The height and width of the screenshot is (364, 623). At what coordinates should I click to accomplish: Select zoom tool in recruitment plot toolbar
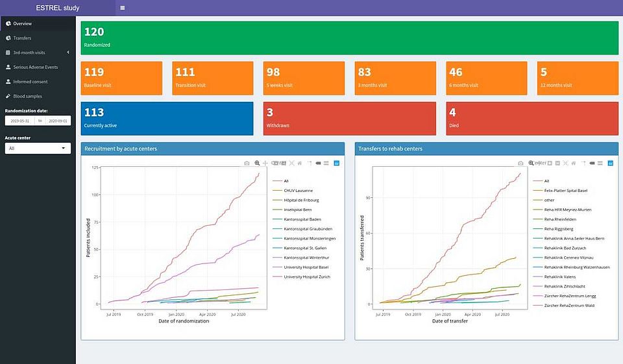(x=257, y=163)
